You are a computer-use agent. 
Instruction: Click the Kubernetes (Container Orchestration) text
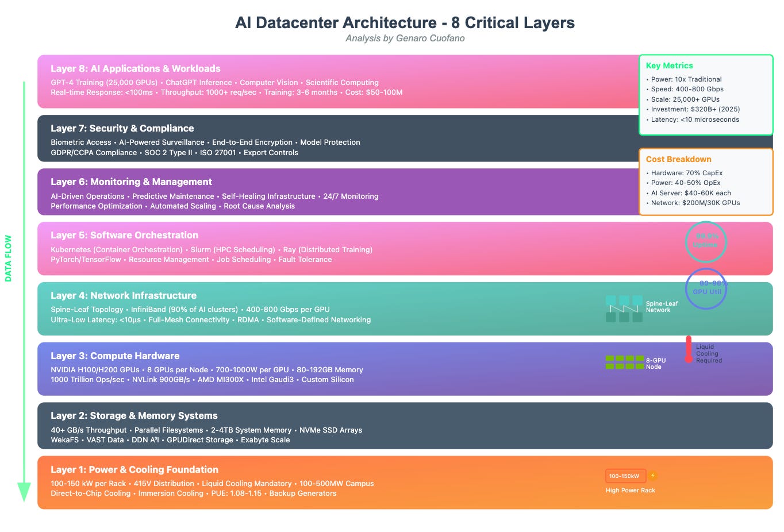pos(117,249)
